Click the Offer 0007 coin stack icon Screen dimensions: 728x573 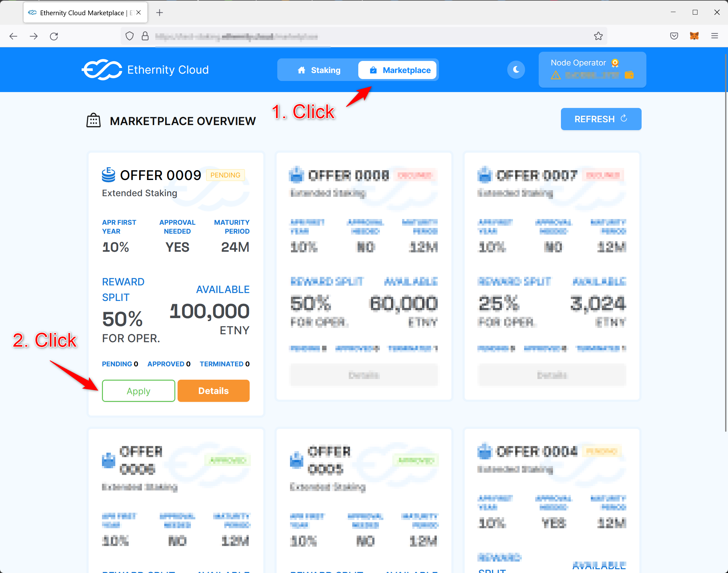(x=485, y=175)
